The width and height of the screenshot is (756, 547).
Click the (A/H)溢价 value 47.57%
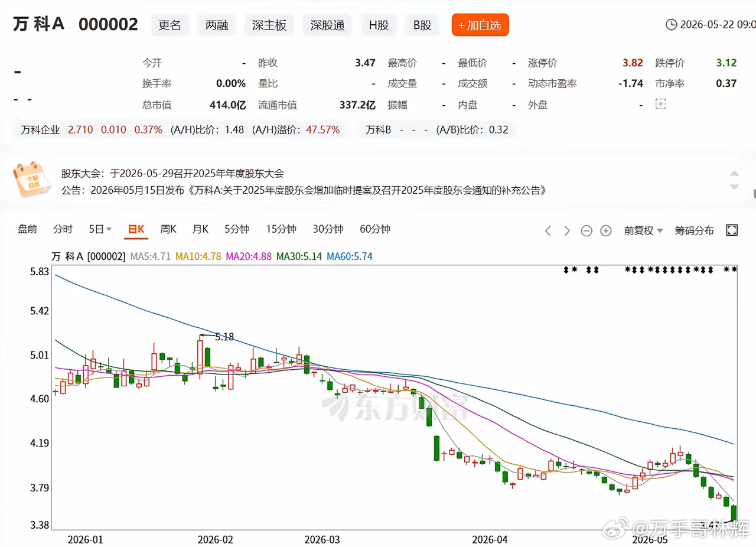pyautogui.click(x=322, y=129)
